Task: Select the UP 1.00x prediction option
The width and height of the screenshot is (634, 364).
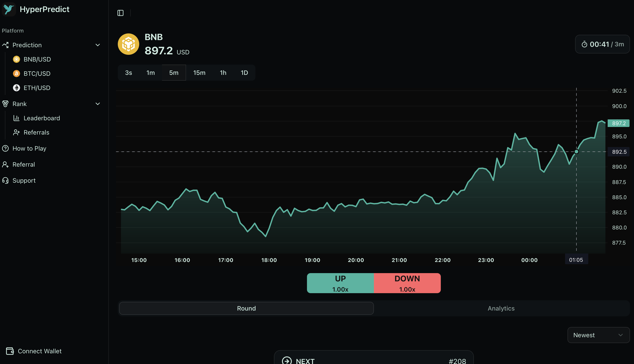Action: click(340, 283)
